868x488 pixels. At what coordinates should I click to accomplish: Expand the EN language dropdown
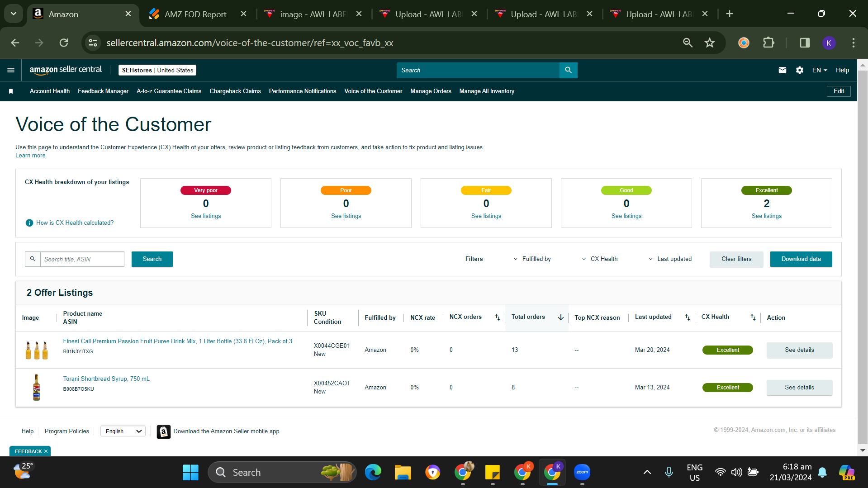click(x=820, y=70)
